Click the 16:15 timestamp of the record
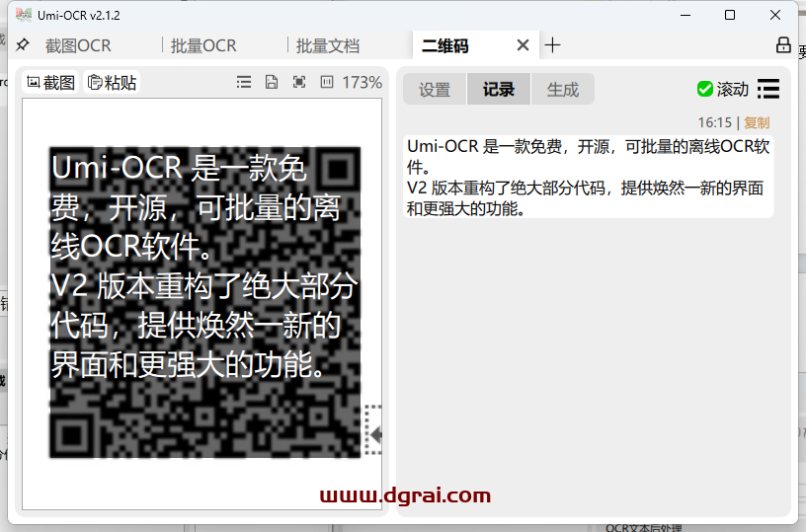This screenshot has width=806, height=532. (x=714, y=122)
